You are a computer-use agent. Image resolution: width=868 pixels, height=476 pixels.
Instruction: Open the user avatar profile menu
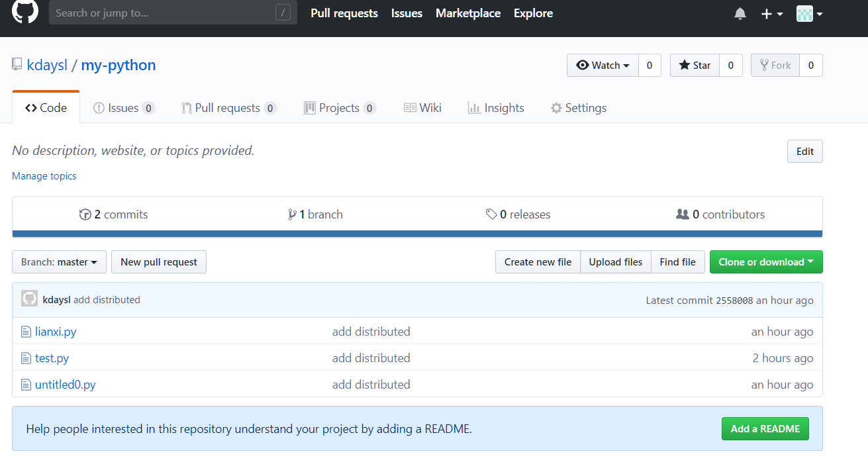pos(809,13)
